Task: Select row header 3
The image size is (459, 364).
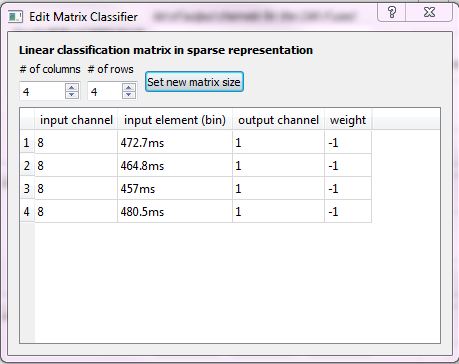Action: (27, 189)
